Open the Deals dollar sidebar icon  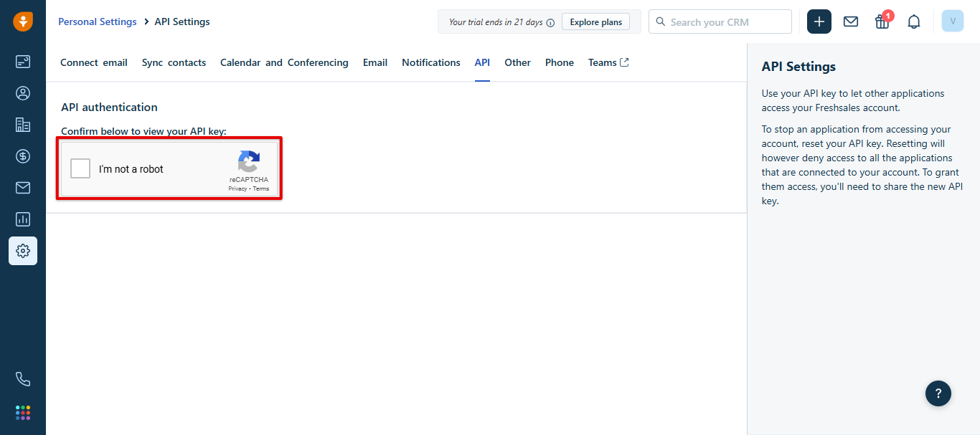click(x=23, y=156)
